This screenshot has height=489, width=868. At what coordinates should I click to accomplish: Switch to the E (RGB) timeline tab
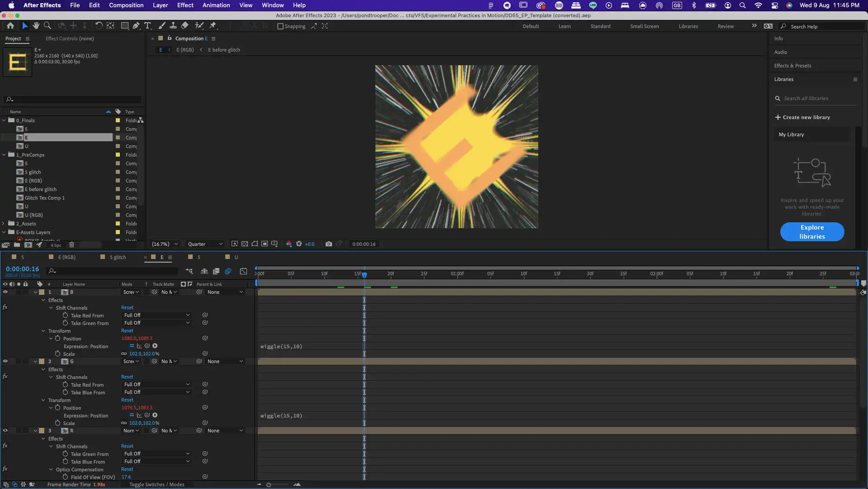66,257
